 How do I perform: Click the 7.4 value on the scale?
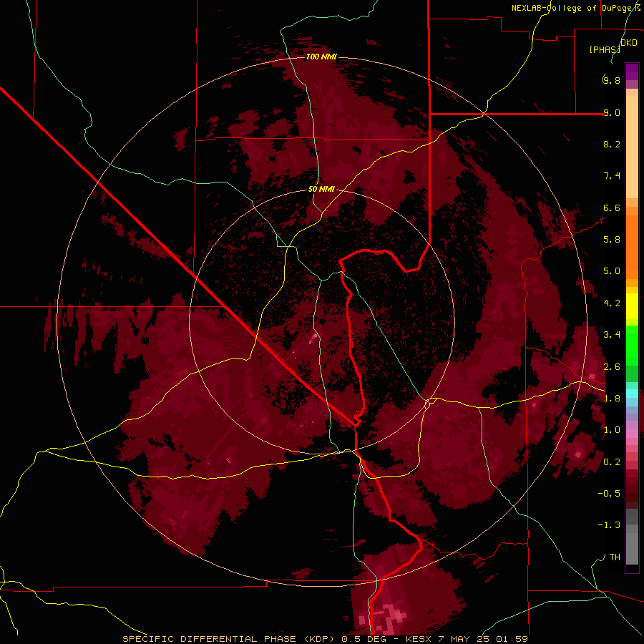click(612, 176)
